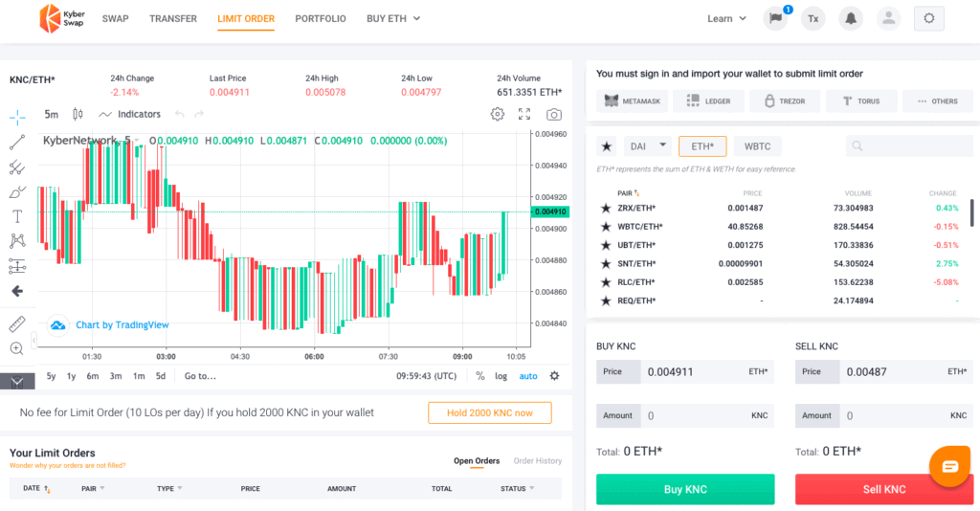Show favorite pairs with star filter
Image resolution: width=980 pixels, height=511 pixels.
(606, 146)
